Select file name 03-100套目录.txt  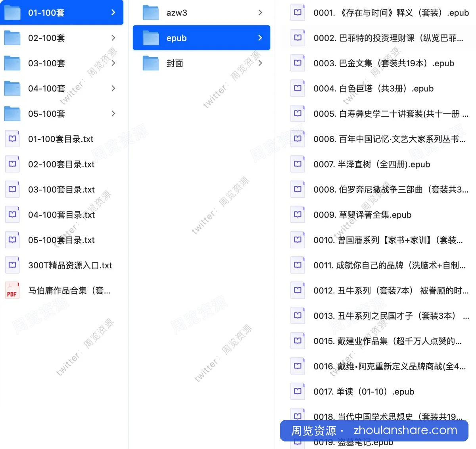(61, 189)
